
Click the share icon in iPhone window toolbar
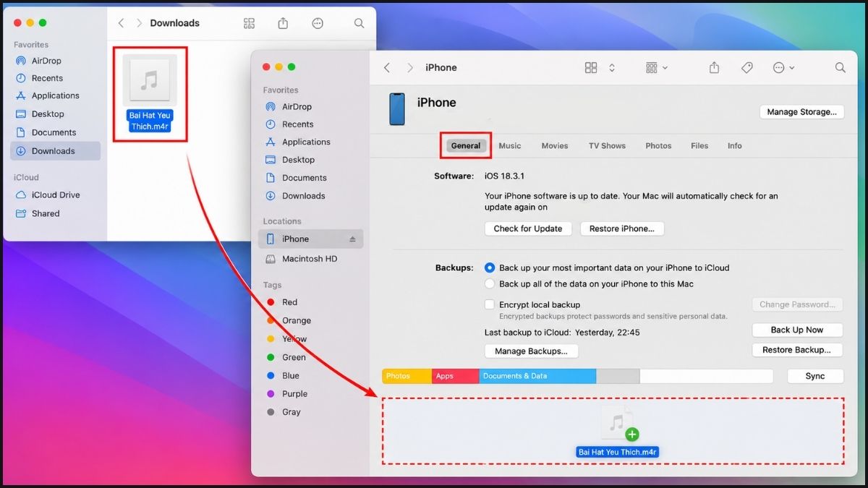click(x=714, y=67)
